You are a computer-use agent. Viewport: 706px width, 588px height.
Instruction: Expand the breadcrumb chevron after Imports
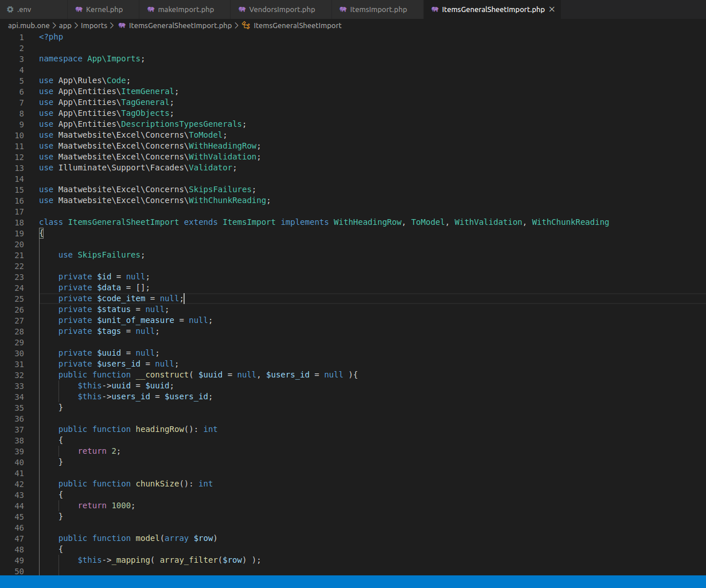click(111, 25)
